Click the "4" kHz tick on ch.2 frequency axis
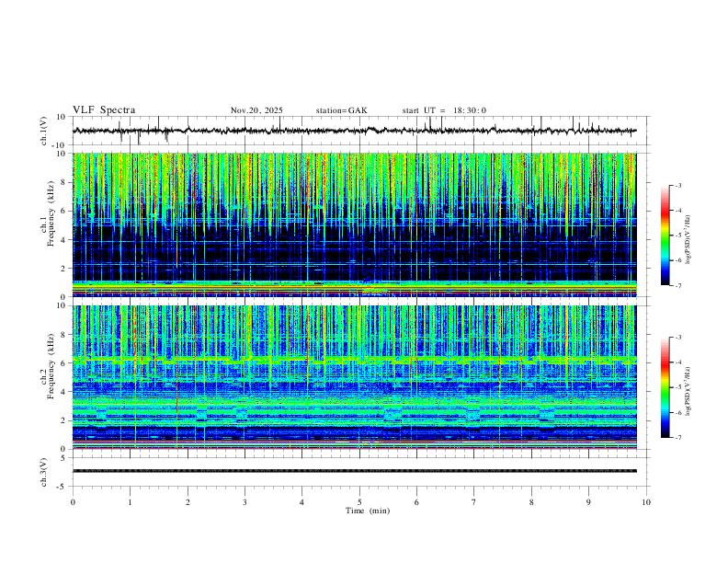 point(64,392)
